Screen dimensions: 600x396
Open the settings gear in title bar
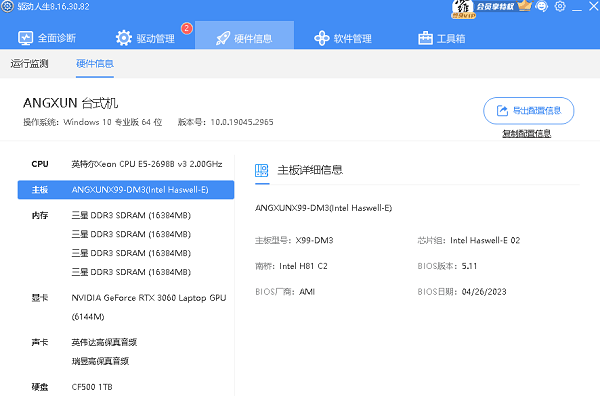click(560, 6)
